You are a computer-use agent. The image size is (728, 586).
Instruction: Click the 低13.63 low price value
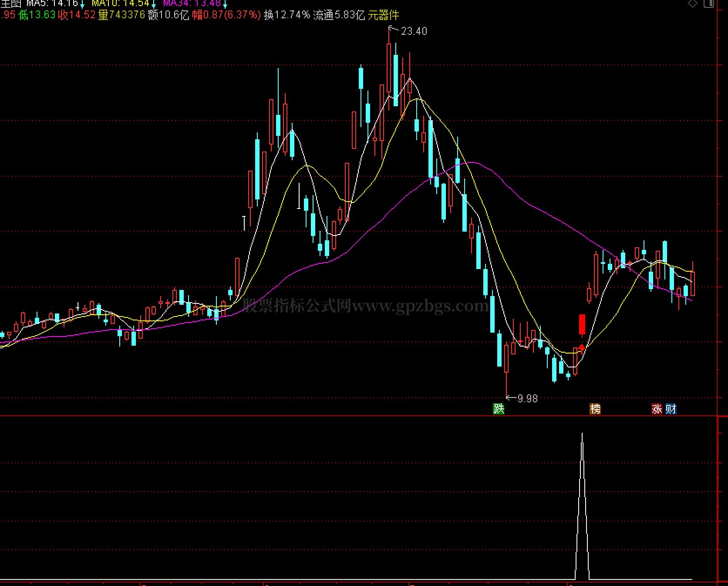(x=37, y=15)
